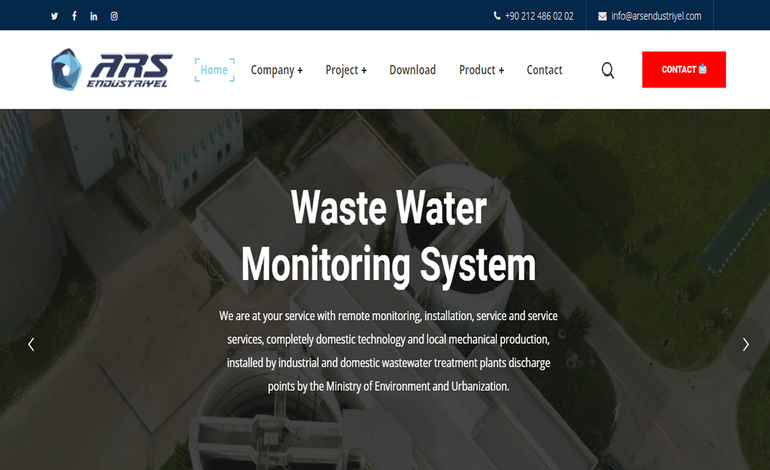Open the Contact navigation menu item
Viewport: 770px width, 470px height.
(x=544, y=70)
